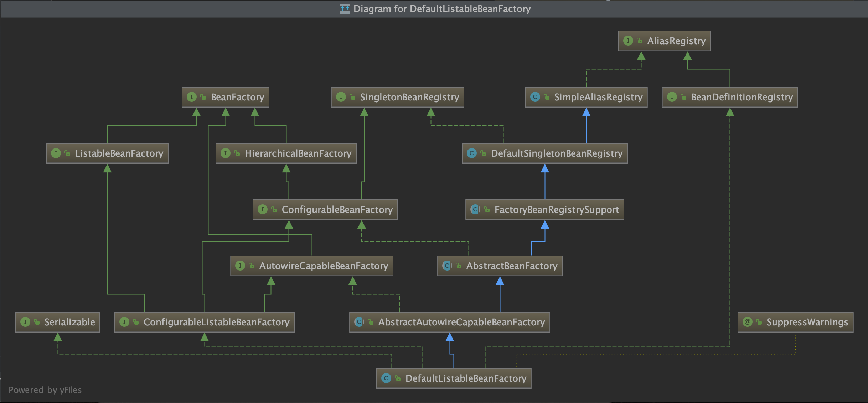
Task: Click interface icon on ConfigurableBeanFactory
Action: tap(263, 210)
